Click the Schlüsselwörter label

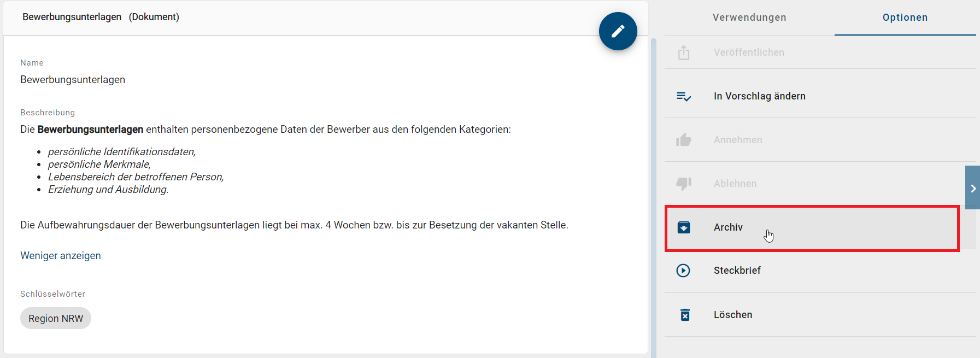[x=52, y=294]
